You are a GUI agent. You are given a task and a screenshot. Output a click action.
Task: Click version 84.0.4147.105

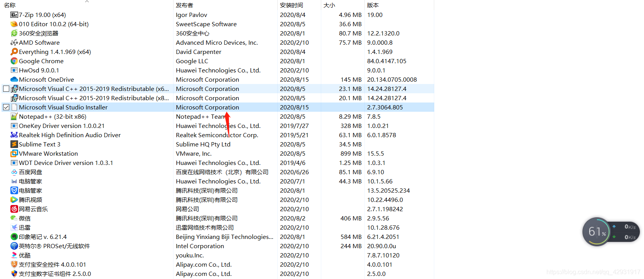click(387, 61)
